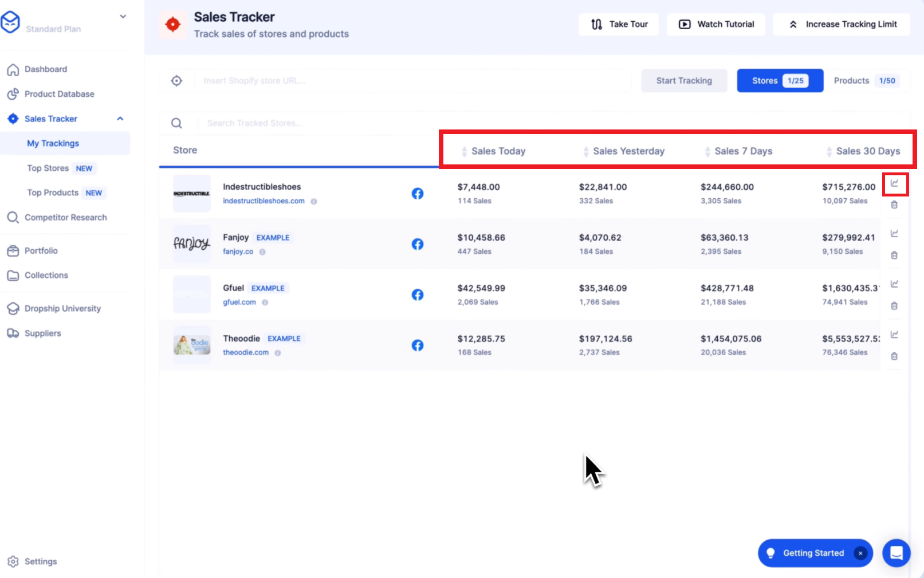Screen dimensions: 924x578
Task: Click the Theoodie store name
Action: pyautogui.click(x=241, y=339)
